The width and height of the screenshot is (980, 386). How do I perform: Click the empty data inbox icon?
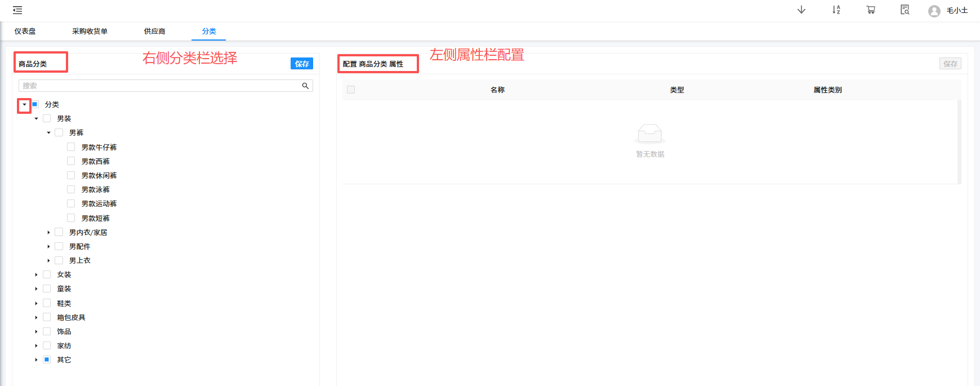(650, 134)
